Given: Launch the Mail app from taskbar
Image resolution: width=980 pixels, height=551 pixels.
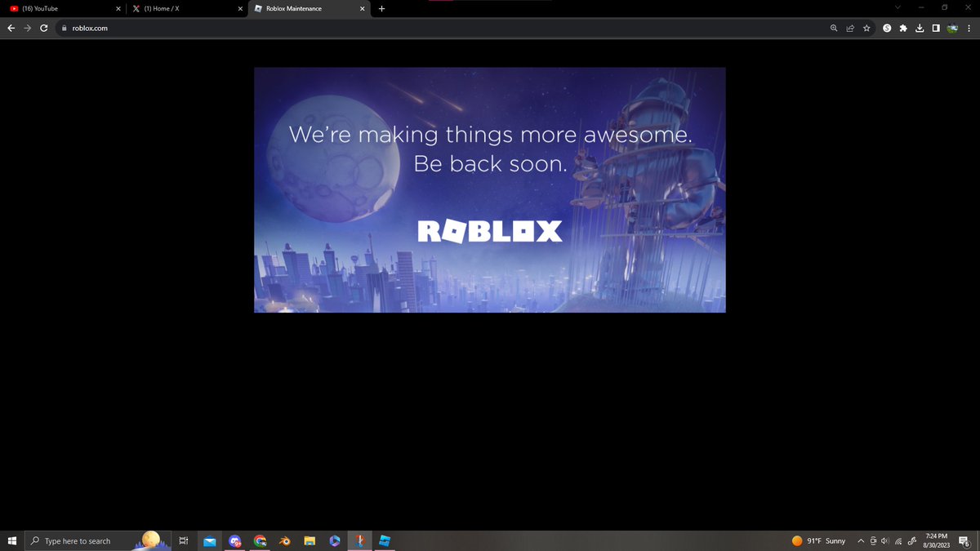Looking at the screenshot, I should [x=210, y=540].
